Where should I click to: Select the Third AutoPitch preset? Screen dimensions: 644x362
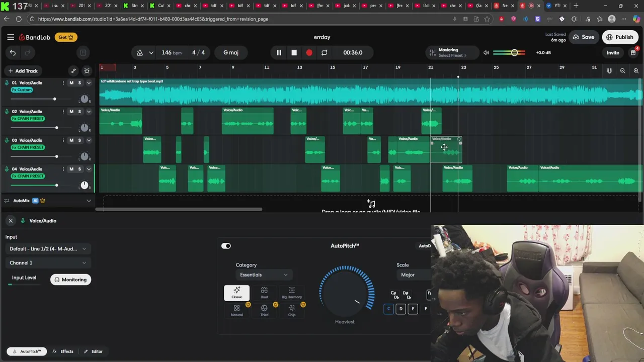pos(264,310)
